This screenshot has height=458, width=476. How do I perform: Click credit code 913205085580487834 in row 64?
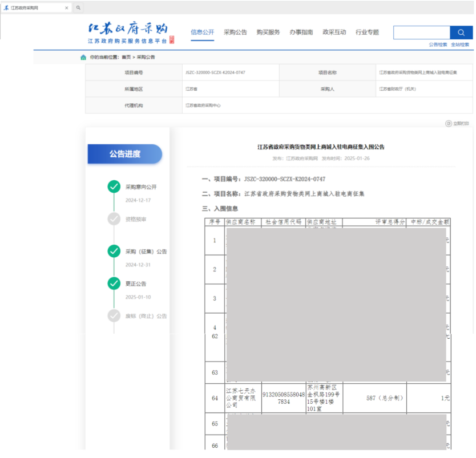pyautogui.click(x=284, y=398)
